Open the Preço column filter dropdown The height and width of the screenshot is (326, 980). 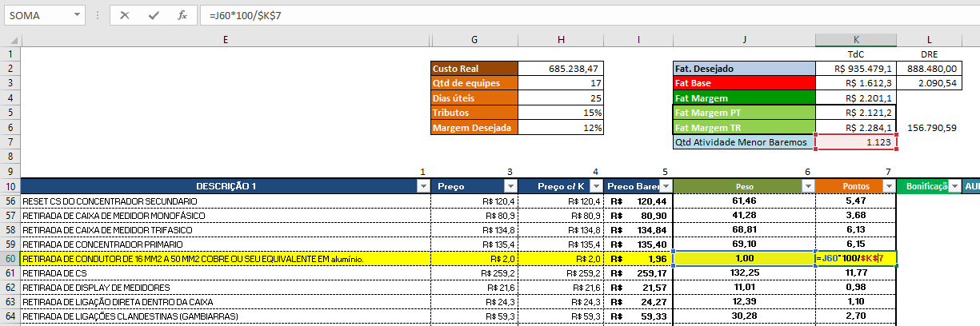click(x=510, y=186)
